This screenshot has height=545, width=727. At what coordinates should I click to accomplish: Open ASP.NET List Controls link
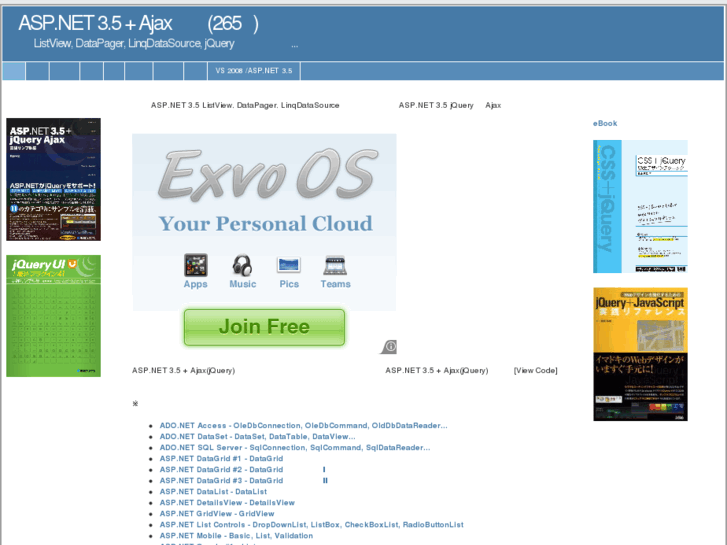coord(312,525)
